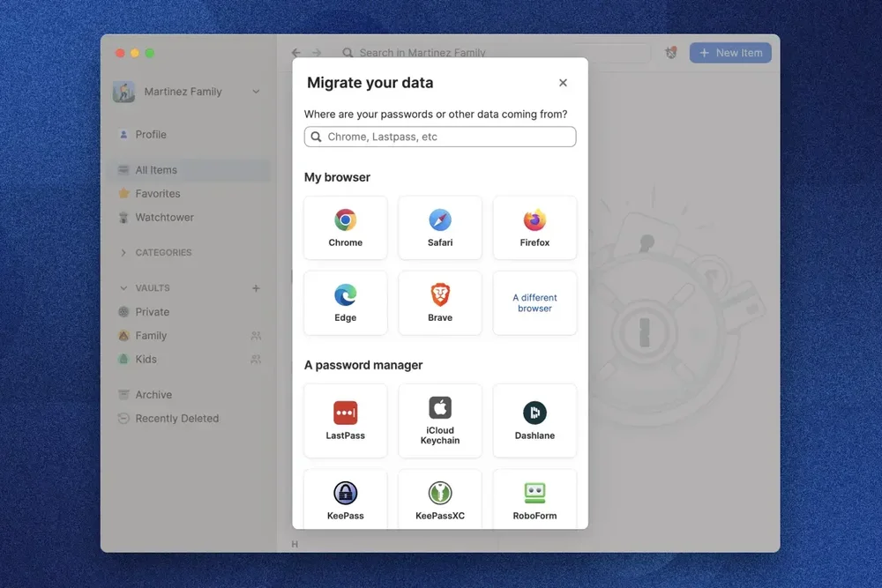Choose the Brave browser tile
882x588 pixels.
tap(440, 303)
